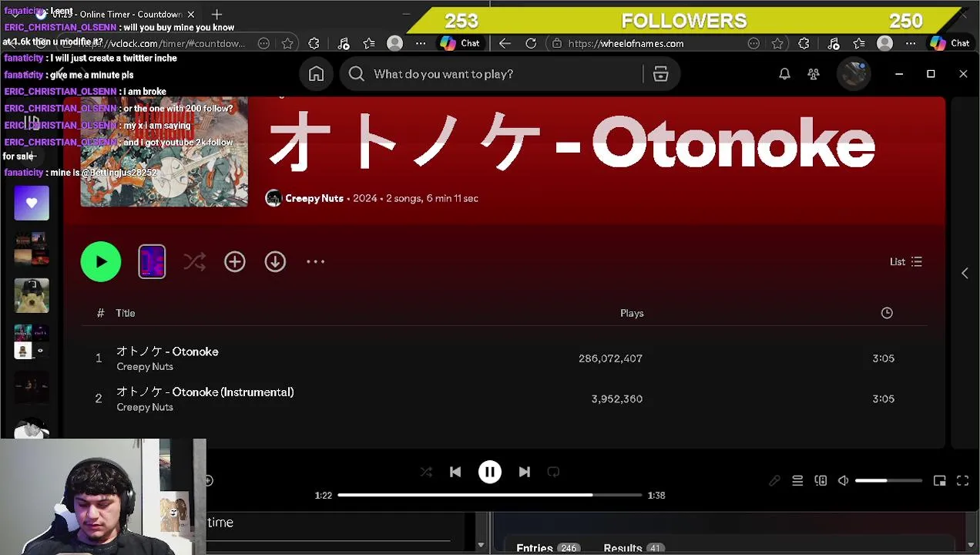Add playing song to Liked Songs
This screenshot has width=980, height=555.
pyautogui.click(x=207, y=481)
